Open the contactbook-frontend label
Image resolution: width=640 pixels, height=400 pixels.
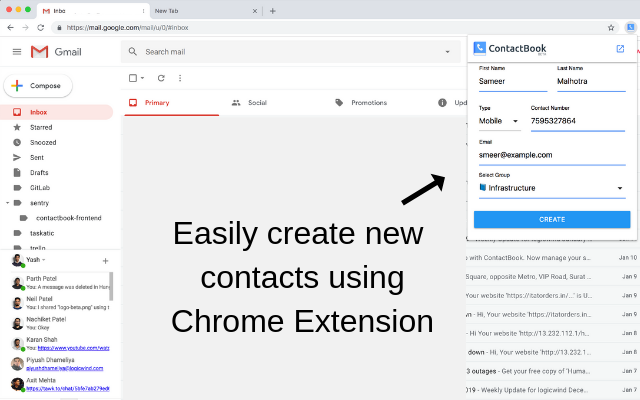coord(69,218)
